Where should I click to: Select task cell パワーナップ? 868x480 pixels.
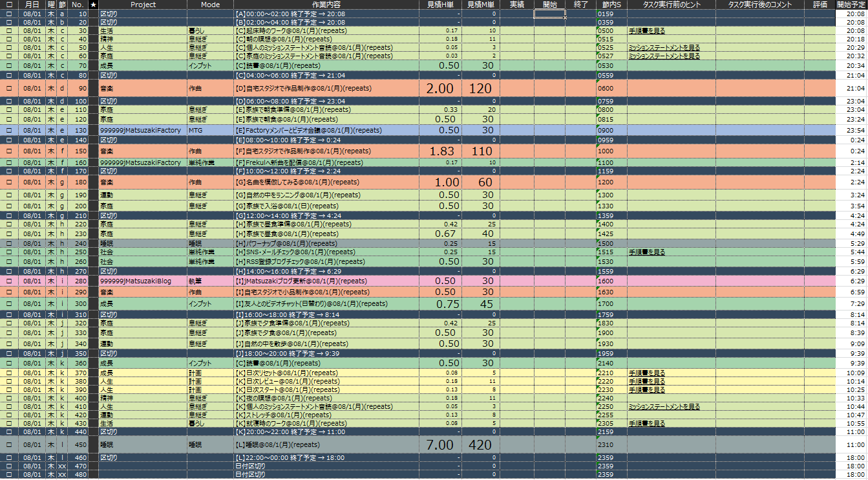click(326, 243)
